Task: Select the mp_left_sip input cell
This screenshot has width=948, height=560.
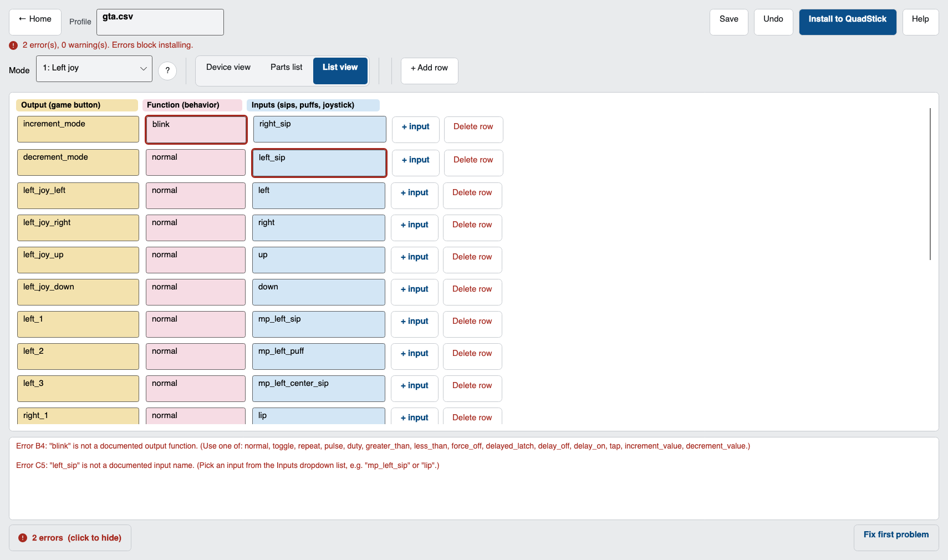Action: click(319, 324)
